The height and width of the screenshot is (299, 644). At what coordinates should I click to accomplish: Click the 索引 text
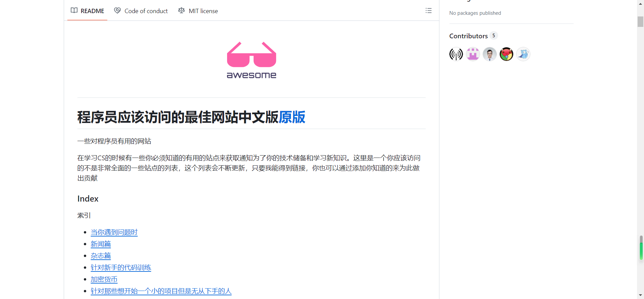point(84,215)
